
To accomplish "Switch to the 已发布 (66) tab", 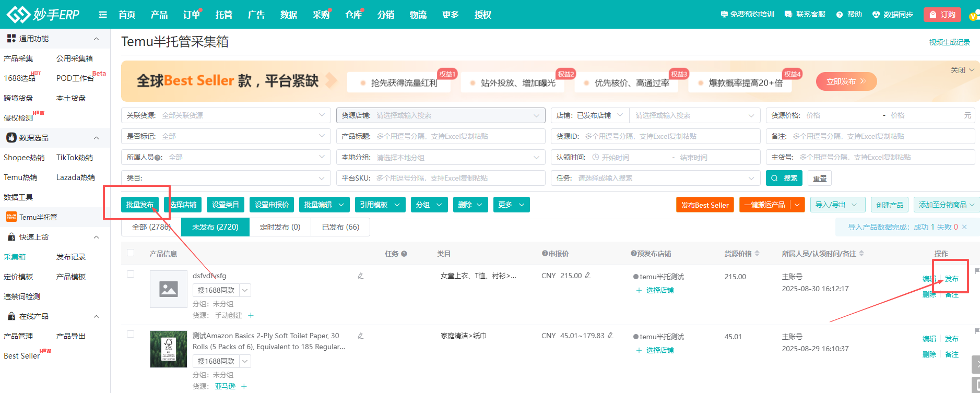I will (340, 227).
